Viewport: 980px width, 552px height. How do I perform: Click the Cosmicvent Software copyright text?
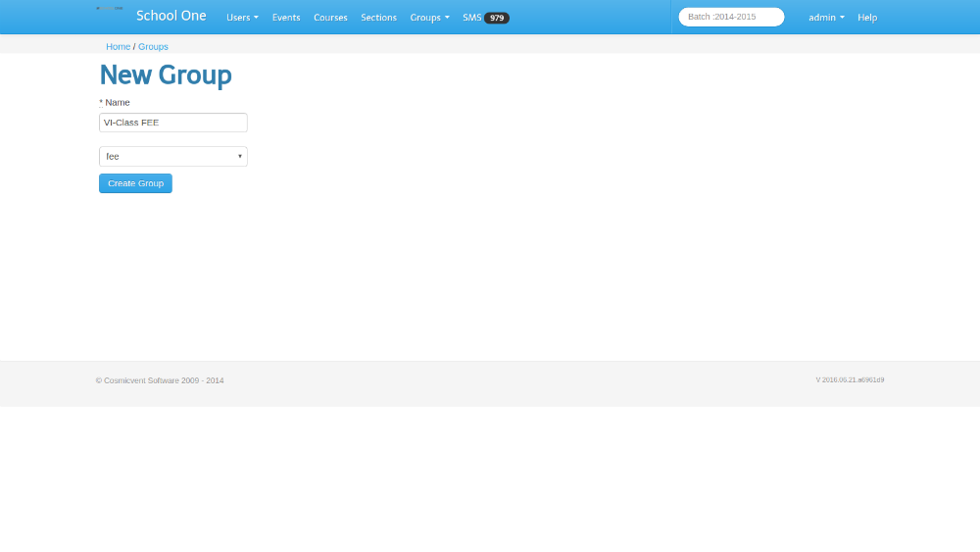point(160,380)
